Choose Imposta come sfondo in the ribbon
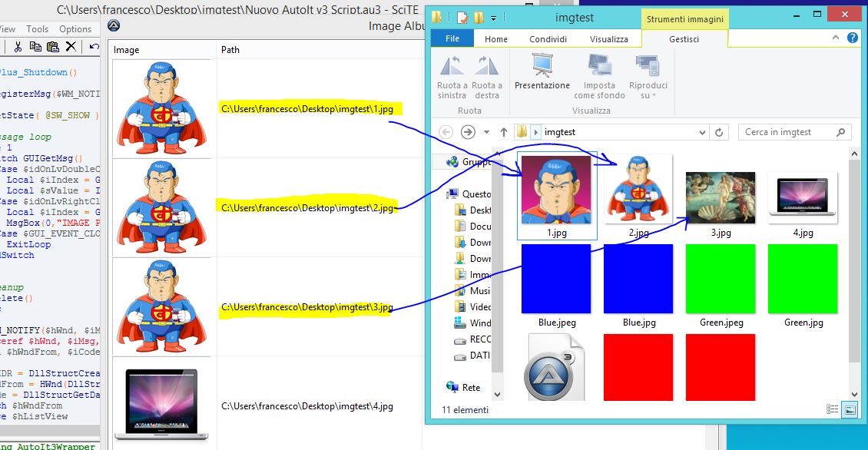This screenshot has height=450, width=868. (x=599, y=78)
